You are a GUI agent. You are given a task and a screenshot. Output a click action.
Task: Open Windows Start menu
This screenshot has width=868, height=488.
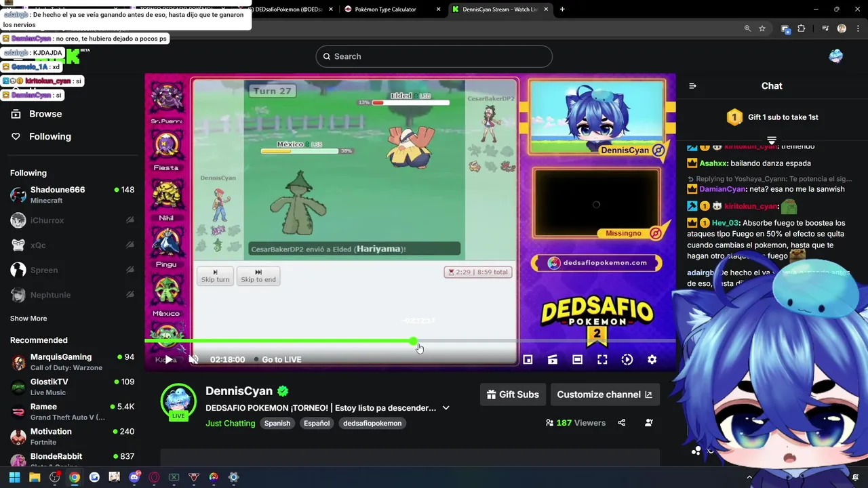click(x=14, y=477)
